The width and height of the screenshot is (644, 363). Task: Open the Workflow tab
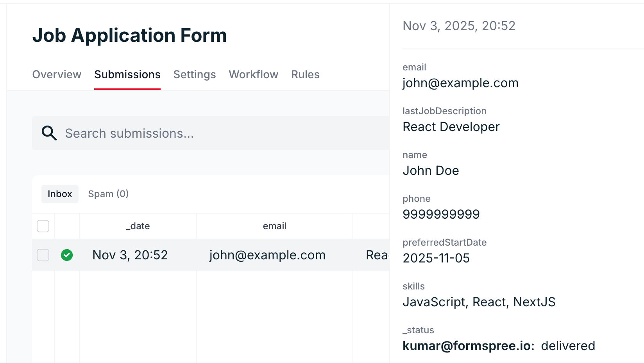pos(253,74)
